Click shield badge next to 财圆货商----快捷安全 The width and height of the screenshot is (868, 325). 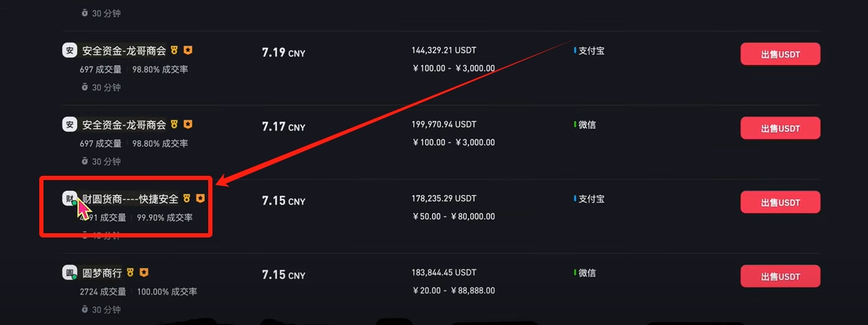click(200, 198)
